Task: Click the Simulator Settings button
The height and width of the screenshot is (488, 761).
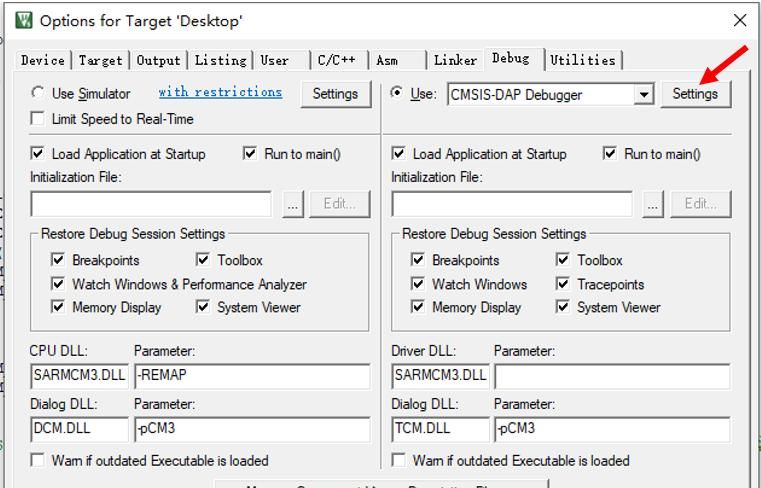Action: tap(335, 94)
